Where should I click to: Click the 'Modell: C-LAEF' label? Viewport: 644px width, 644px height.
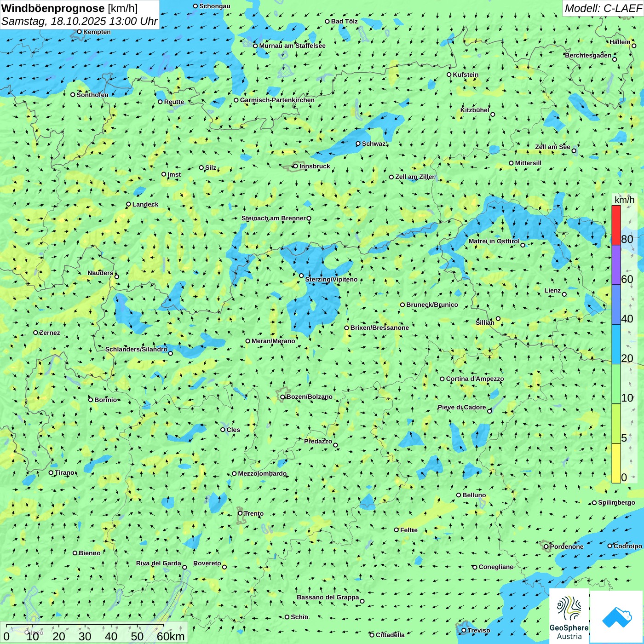click(x=603, y=8)
